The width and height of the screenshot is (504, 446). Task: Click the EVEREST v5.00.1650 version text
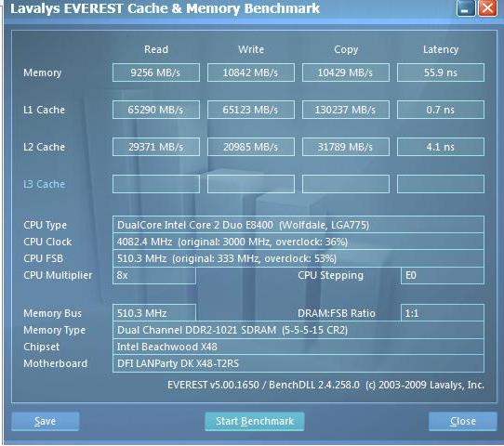coord(325,385)
